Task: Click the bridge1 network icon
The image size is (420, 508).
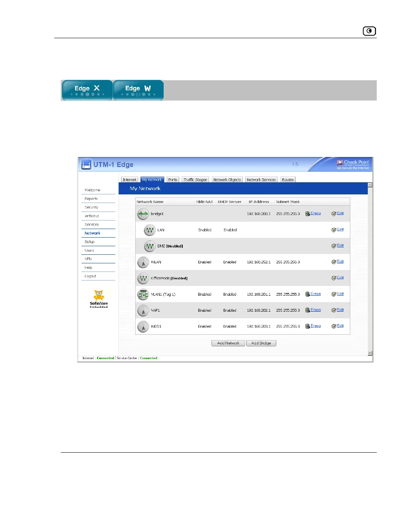Action: click(x=143, y=214)
